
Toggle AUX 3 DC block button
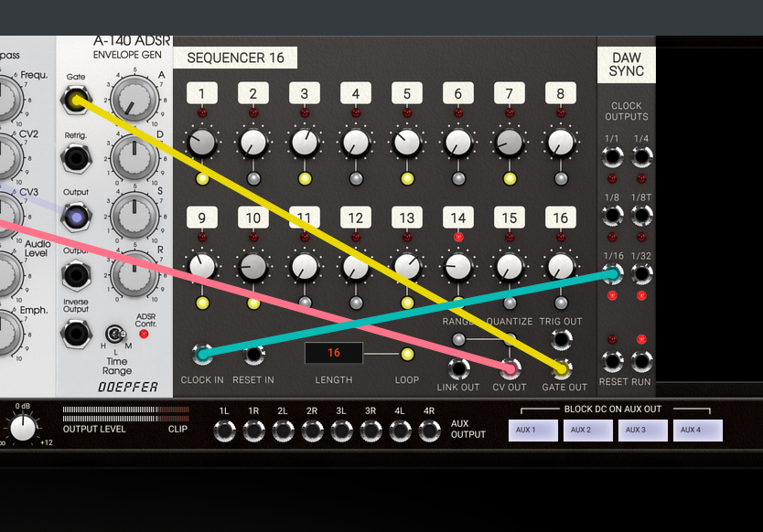click(643, 431)
